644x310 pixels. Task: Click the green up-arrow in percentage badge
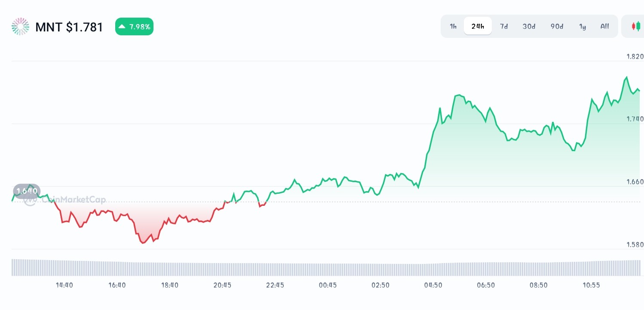(122, 27)
